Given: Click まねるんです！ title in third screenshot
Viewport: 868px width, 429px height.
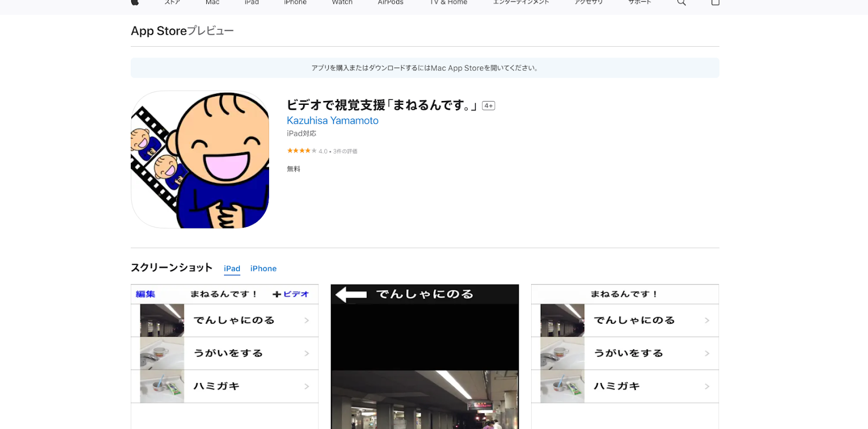Looking at the screenshot, I should (x=625, y=294).
